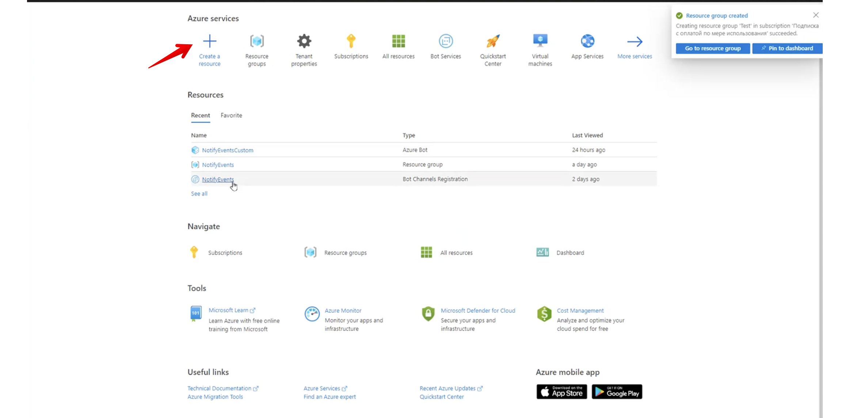Click Subscriptions key icon under Navigate
The image size is (868, 418).
tap(194, 252)
